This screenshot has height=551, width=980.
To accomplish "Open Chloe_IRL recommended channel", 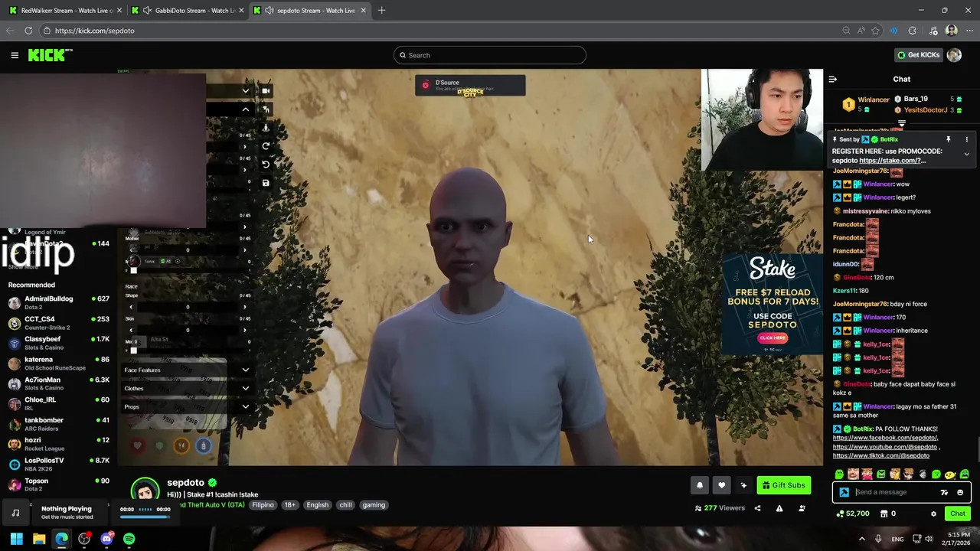I will (59, 403).
